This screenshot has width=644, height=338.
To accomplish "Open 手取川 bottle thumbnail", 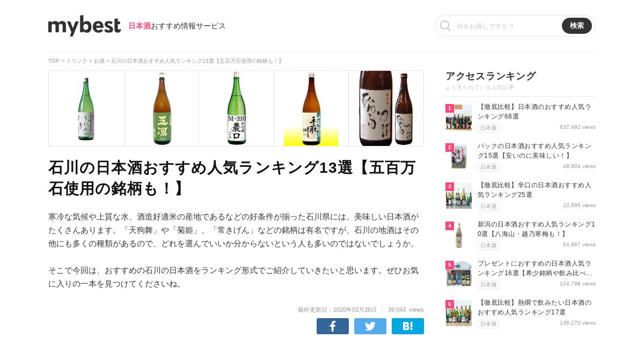I will click(x=311, y=108).
